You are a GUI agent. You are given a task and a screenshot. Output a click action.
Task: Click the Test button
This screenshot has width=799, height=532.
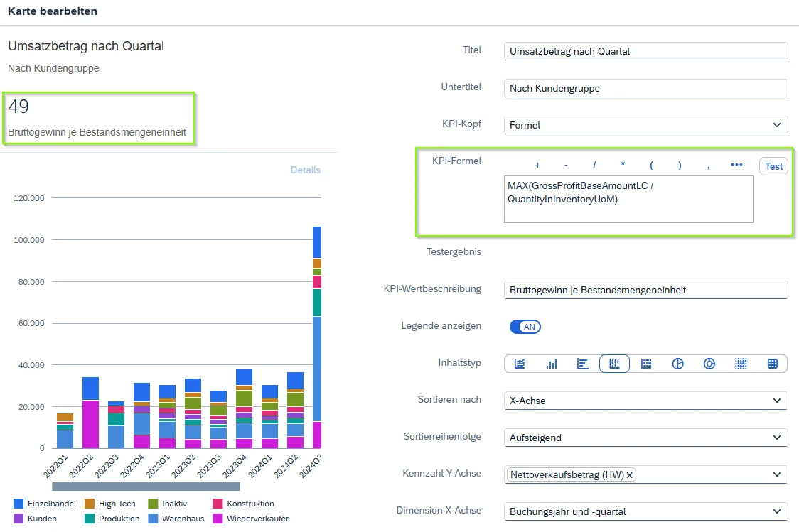pyautogui.click(x=773, y=166)
